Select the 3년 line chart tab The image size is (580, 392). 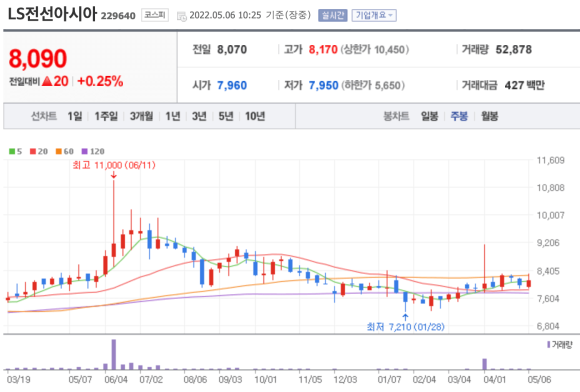click(199, 116)
